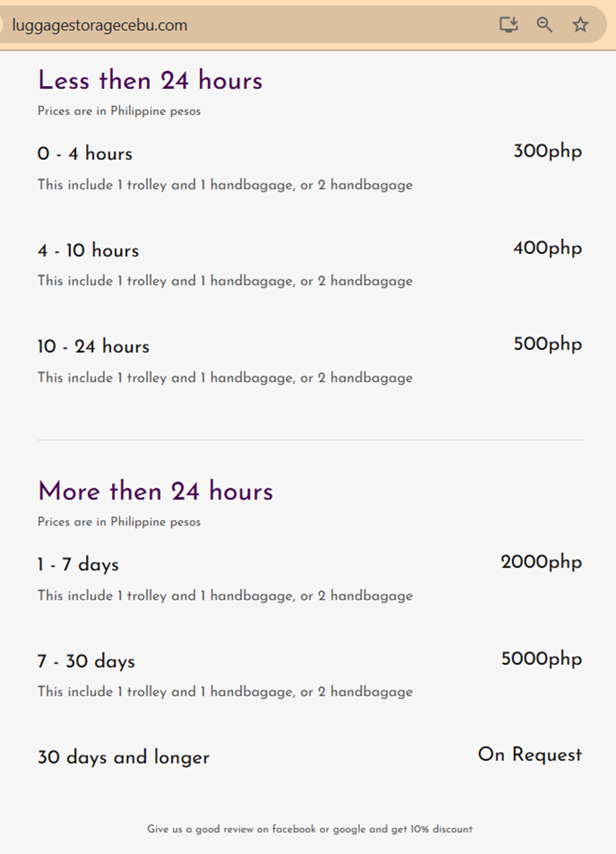Click the 2000php price
This screenshot has height=854, width=616.
541,562
